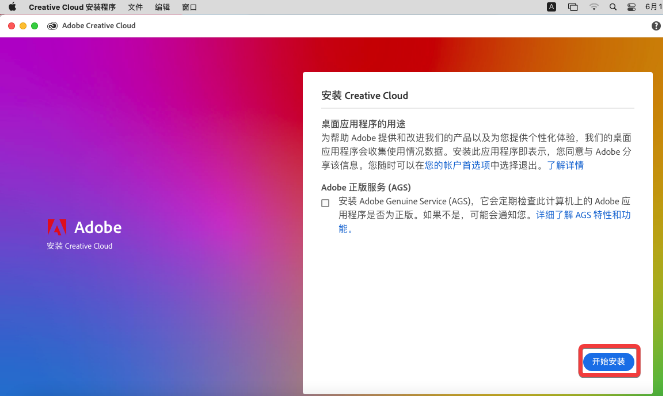The width and height of the screenshot is (663, 396).
Task: Click the input source icon in menu bar
Action: tap(551, 7)
